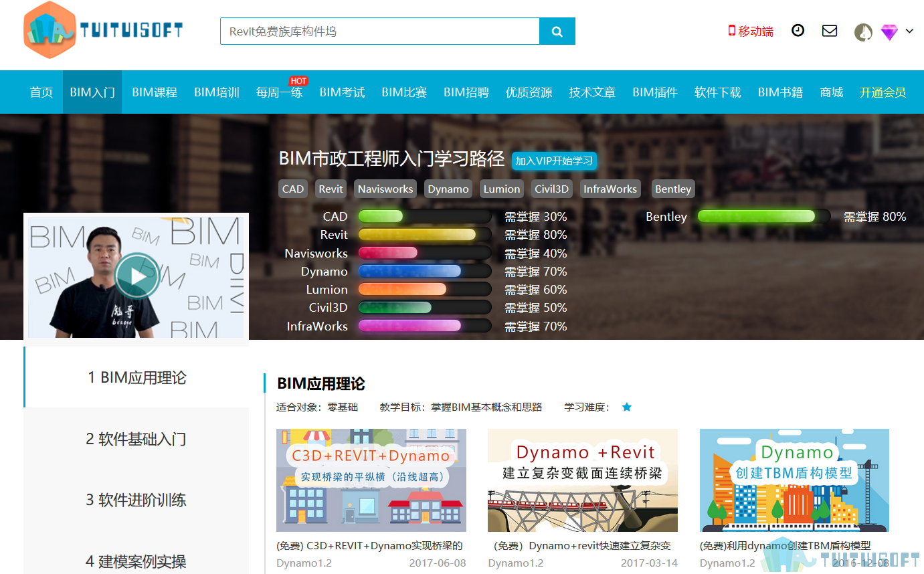The width and height of the screenshot is (924, 574).
Task: Click the TuituiSoft elephant logo
Action: (102, 30)
